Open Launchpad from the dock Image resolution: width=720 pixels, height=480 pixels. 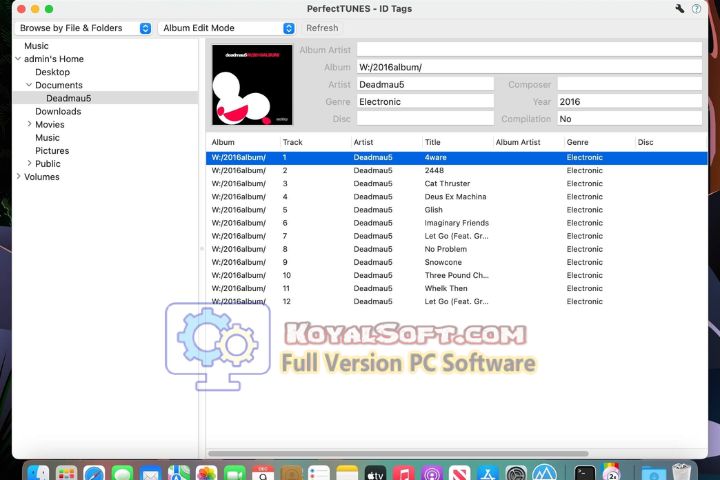pyautogui.click(x=66, y=473)
